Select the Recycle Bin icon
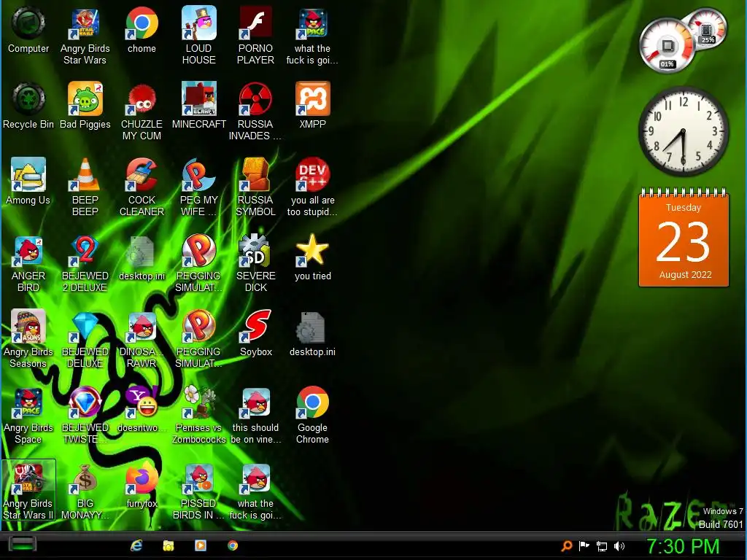Viewport: 747px width, 560px height. [x=28, y=106]
